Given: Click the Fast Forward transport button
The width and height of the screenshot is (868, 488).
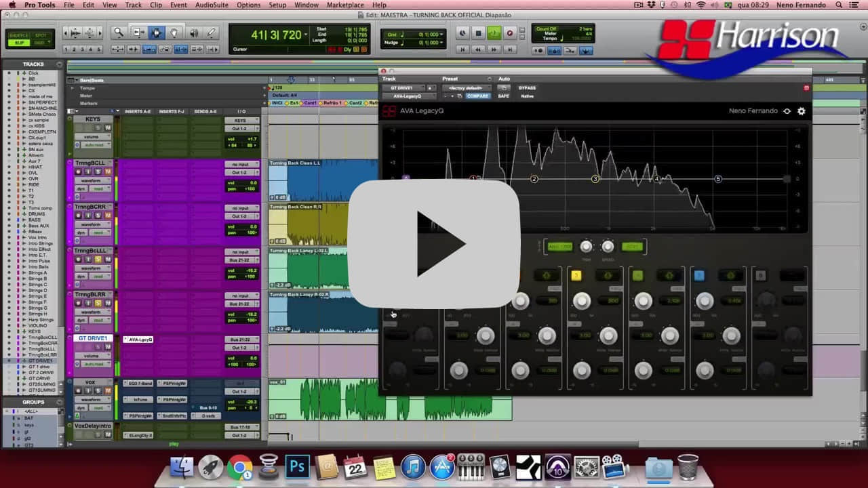Looking at the screenshot, I should click(494, 49).
